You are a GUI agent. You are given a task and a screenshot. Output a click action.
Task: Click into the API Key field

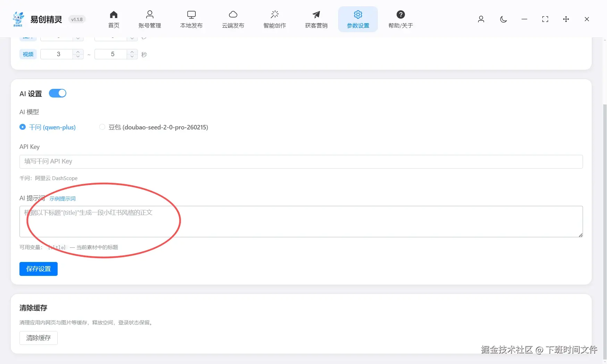pyautogui.click(x=301, y=162)
